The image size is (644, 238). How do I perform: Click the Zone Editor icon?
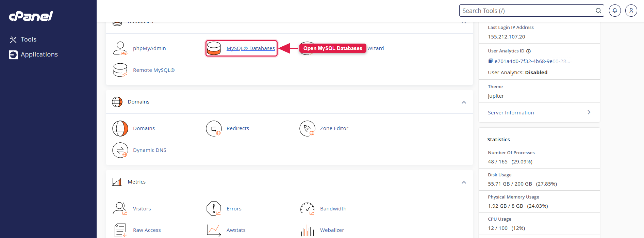tap(308, 128)
